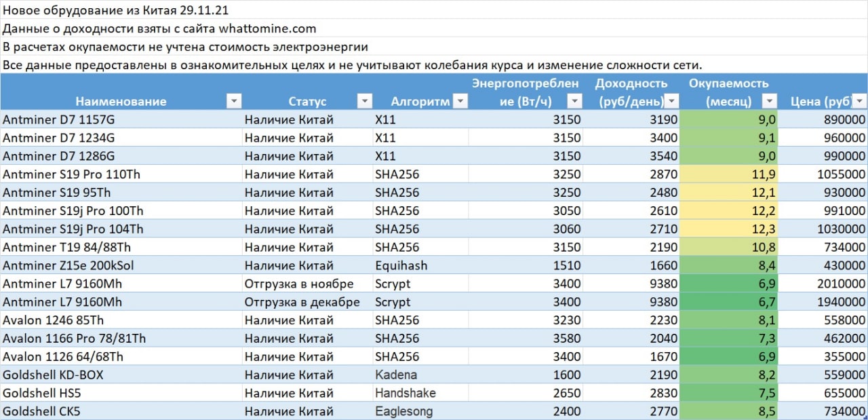Open the Алгоритм column filter dropdown

click(x=460, y=101)
